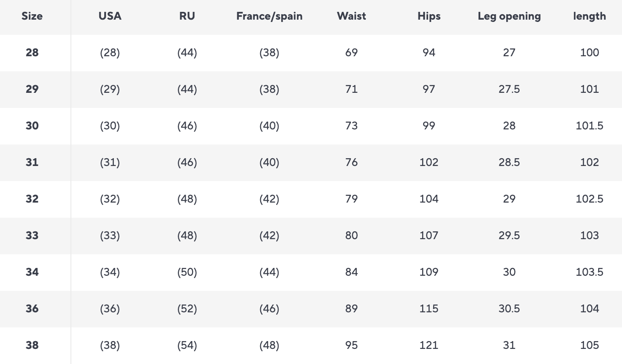The image size is (622, 364).
Task: Select the RU column header
Action: [x=187, y=16]
